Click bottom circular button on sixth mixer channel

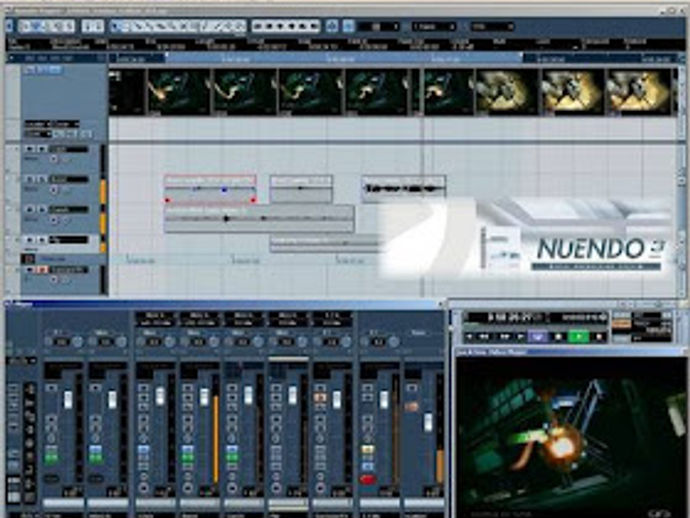point(276,488)
